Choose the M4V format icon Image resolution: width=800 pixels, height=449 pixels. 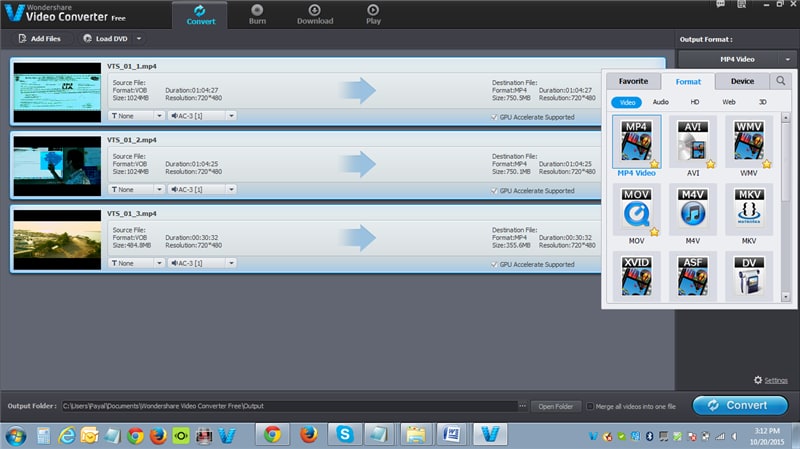[x=692, y=209]
